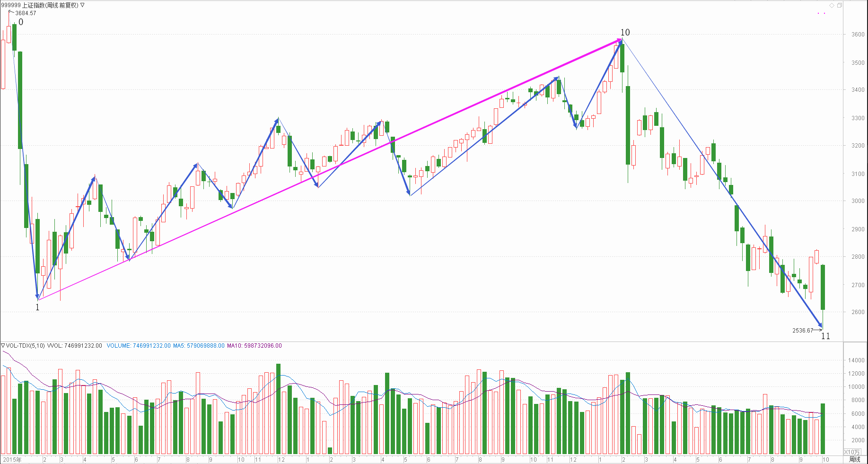Click the blue VOLUME value label
The height and width of the screenshot is (464, 868).
pyautogui.click(x=138, y=346)
